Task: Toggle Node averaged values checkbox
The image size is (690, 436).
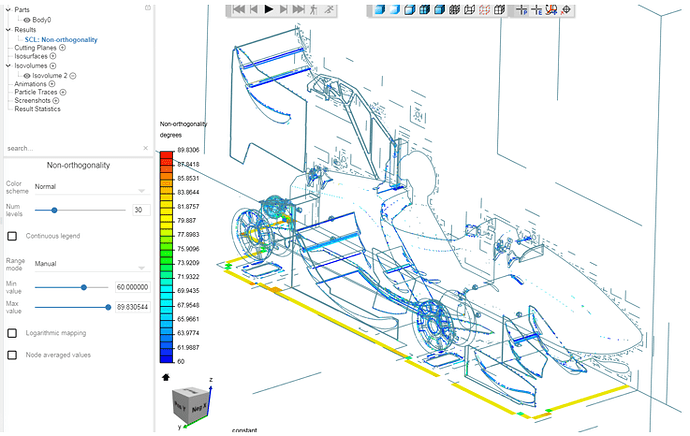Action: point(12,355)
